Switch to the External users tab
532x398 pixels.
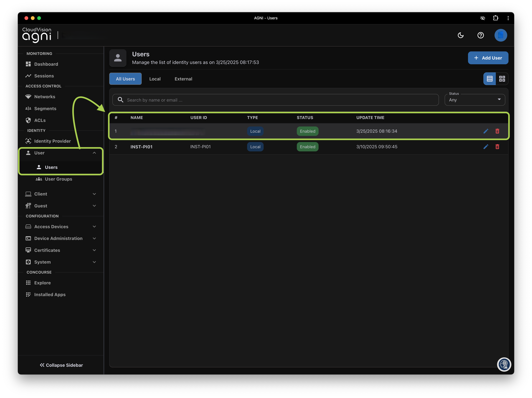(183, 79)
